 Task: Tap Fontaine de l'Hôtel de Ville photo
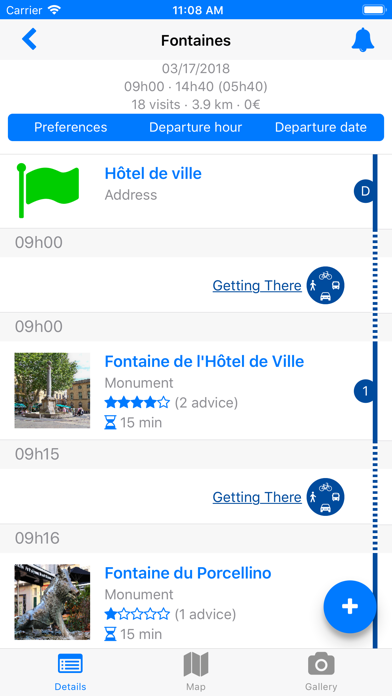pos(52,391)
